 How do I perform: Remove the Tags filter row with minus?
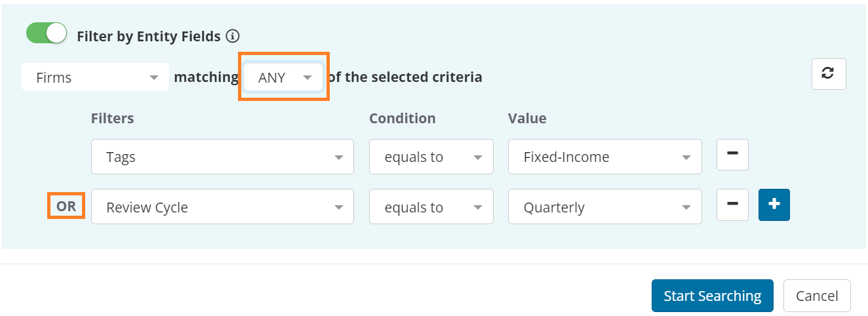click(x=733, y=154)
